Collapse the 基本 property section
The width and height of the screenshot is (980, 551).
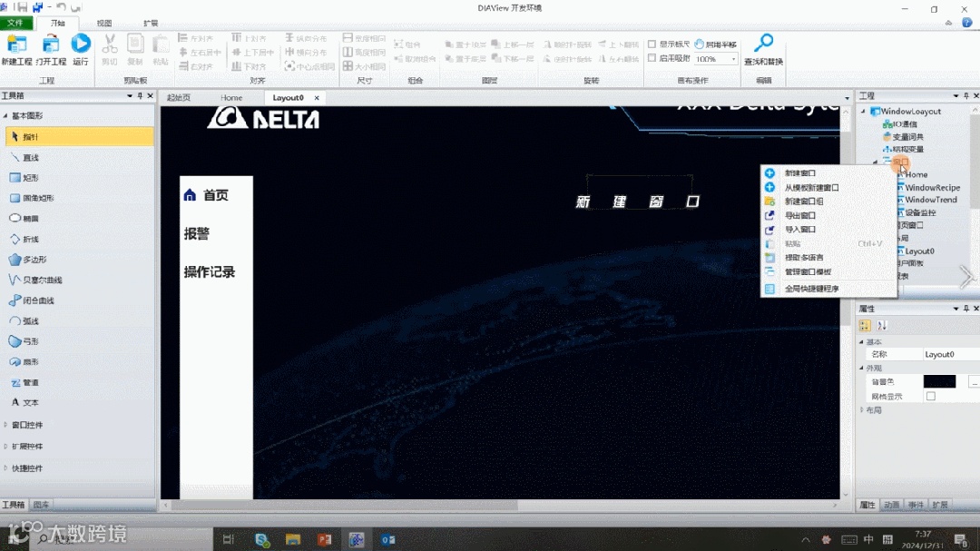[861, 342]
